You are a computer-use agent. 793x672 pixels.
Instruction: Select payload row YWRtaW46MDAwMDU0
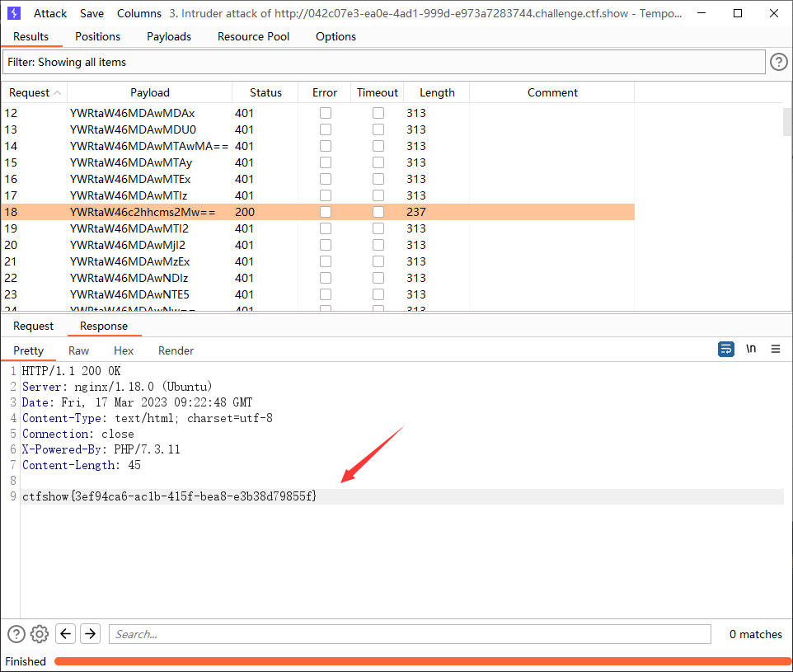(317, 129)
